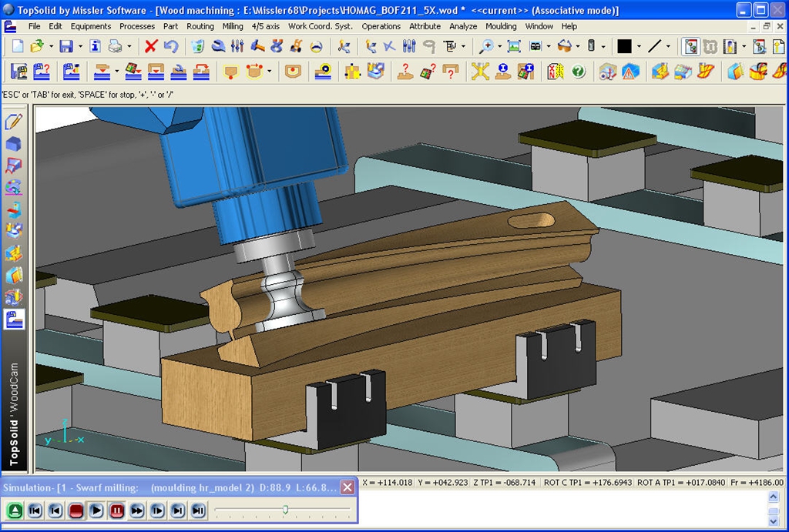789x532 pixels.
Task: Click the recycle bin icon in the toolbar
Action: (x=198, y=47)
